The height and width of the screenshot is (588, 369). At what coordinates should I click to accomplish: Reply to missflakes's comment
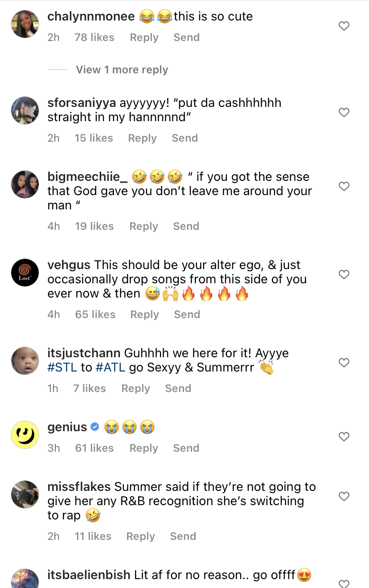point(140,536)
